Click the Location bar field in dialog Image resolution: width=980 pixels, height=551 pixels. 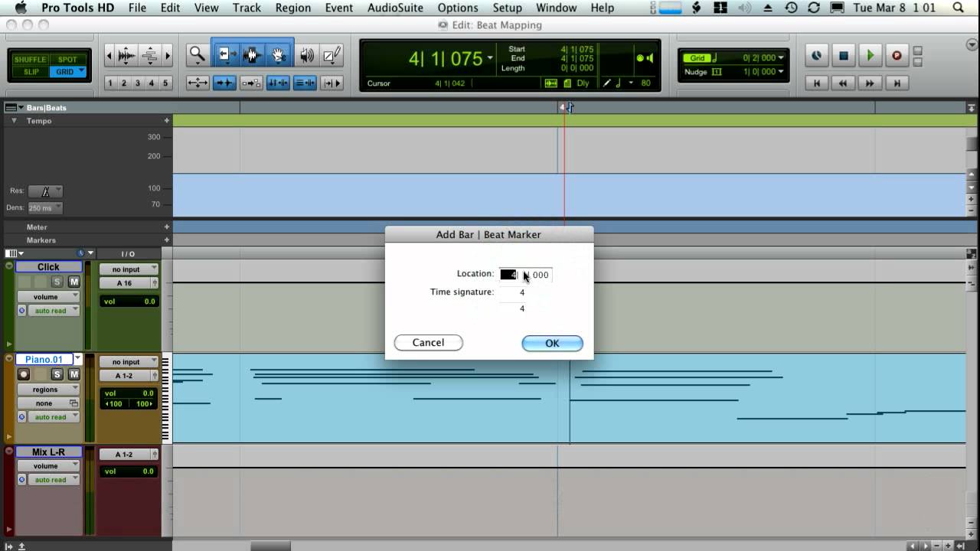click(x=509, y=275)
